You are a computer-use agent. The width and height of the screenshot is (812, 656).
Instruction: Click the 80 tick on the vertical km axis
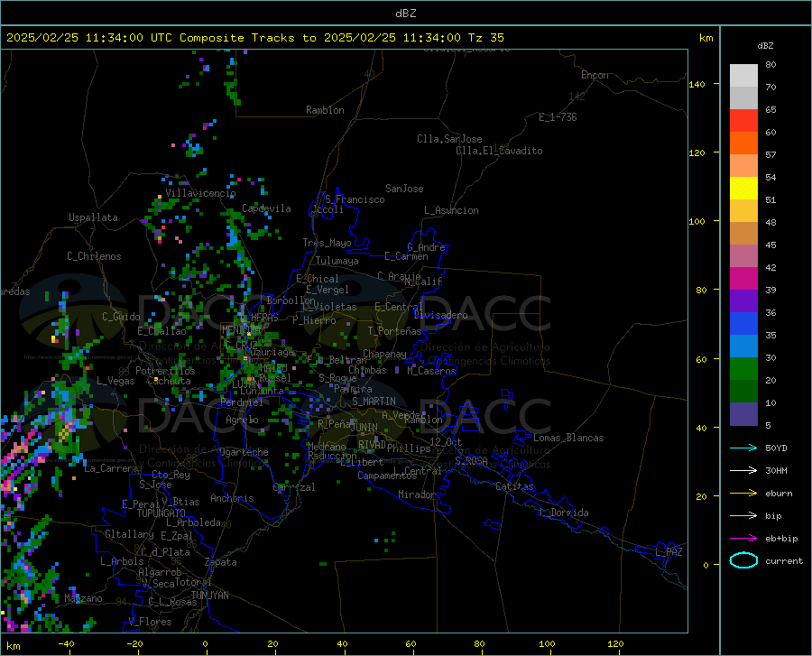(x=701, y=290)
